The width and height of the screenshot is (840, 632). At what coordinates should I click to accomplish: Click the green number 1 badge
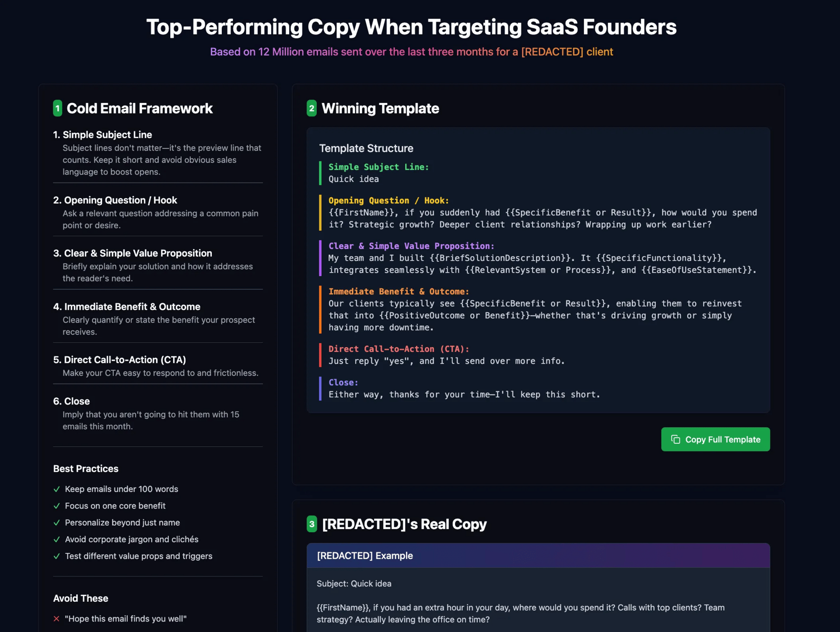click(58, 108)
